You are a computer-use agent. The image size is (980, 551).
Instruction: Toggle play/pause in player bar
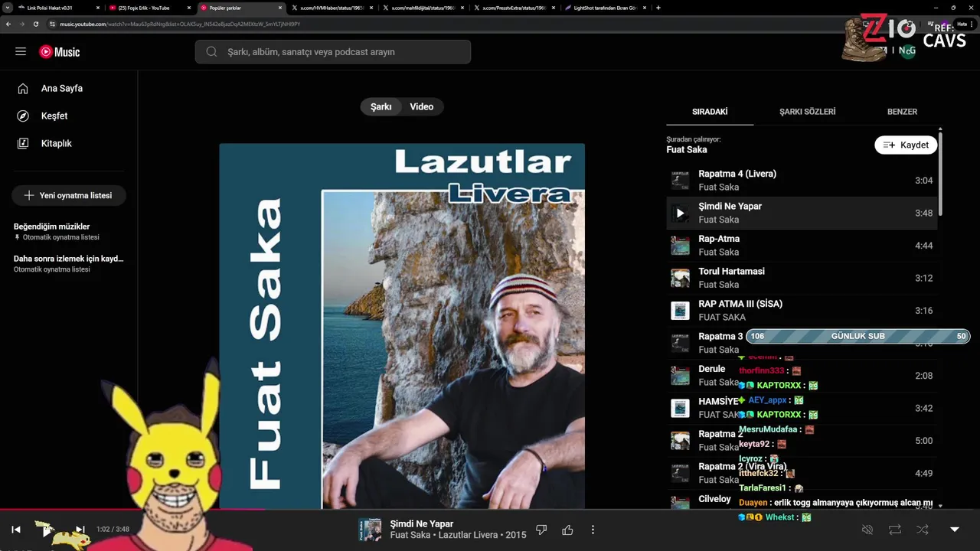[x=47, y=530]
